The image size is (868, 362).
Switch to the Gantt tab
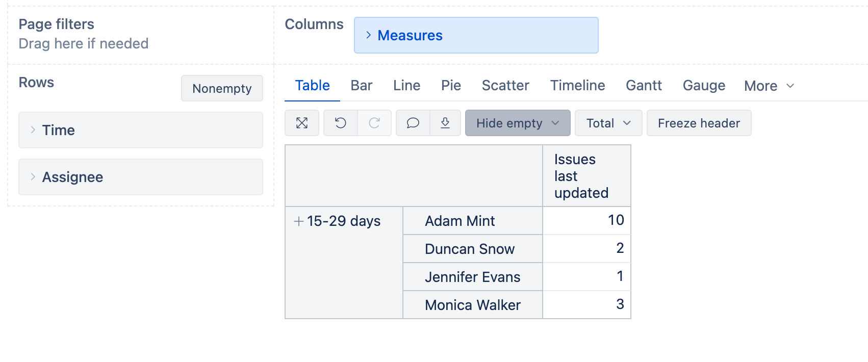coord(644,86)
